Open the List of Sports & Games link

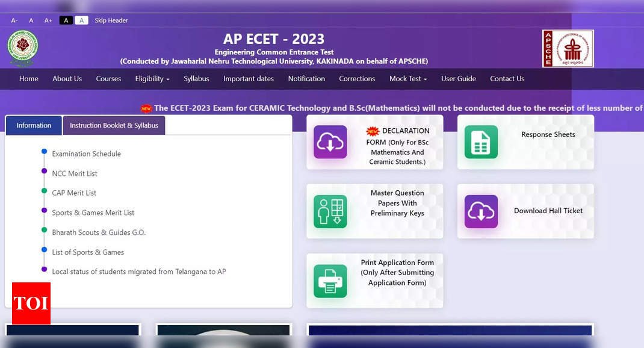88,252
